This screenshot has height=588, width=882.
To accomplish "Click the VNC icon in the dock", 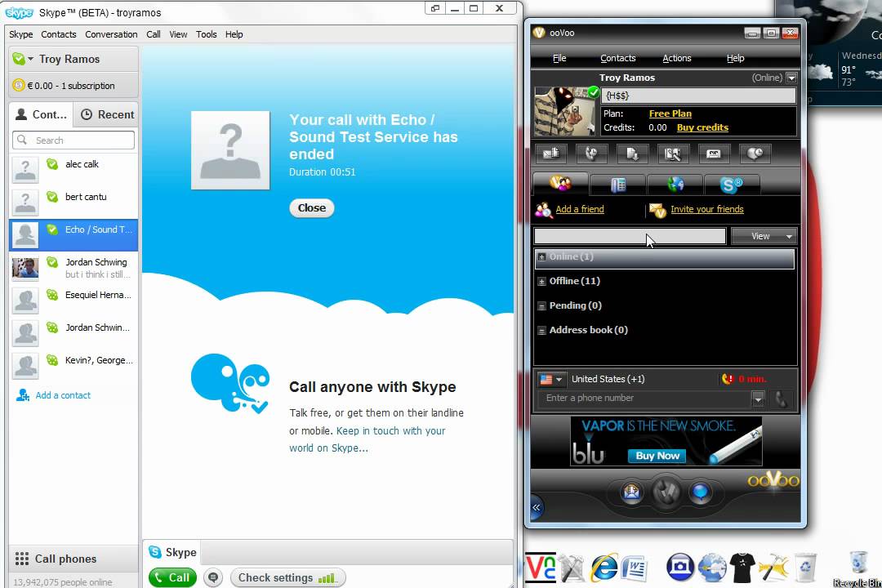I will [541, 568].
